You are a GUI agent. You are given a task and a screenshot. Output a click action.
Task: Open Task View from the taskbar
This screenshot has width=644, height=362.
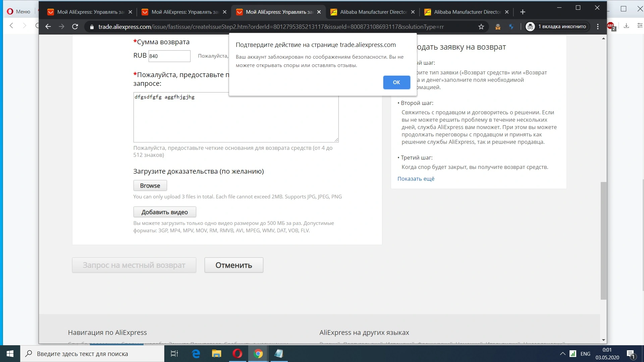pos(174,354)
